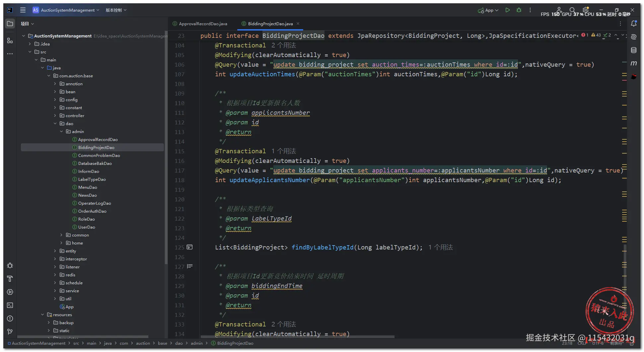Open the Structure tool window
The height and width of the screenshot is (352, 644).
[10, 40]
